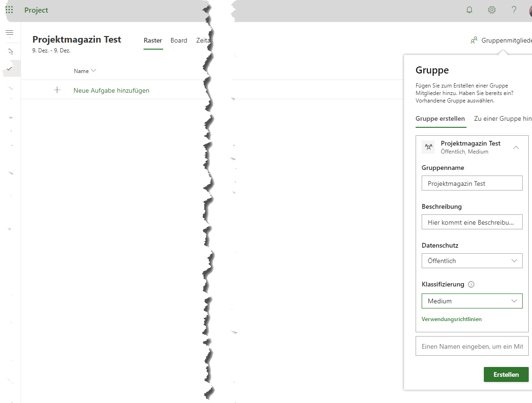
Task: Click into the Gruppenname text field
Action: (x=472, y=183)
